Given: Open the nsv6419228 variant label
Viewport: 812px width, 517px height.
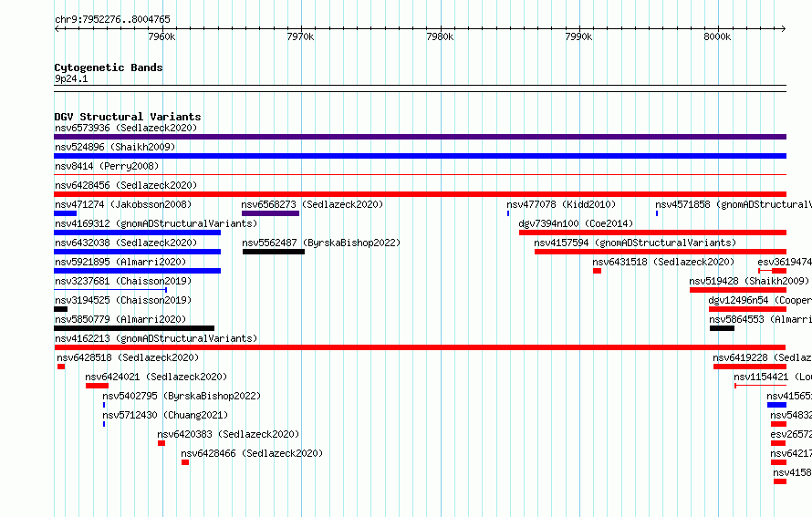Looking at the screenshot, I should tap(762, 357).
